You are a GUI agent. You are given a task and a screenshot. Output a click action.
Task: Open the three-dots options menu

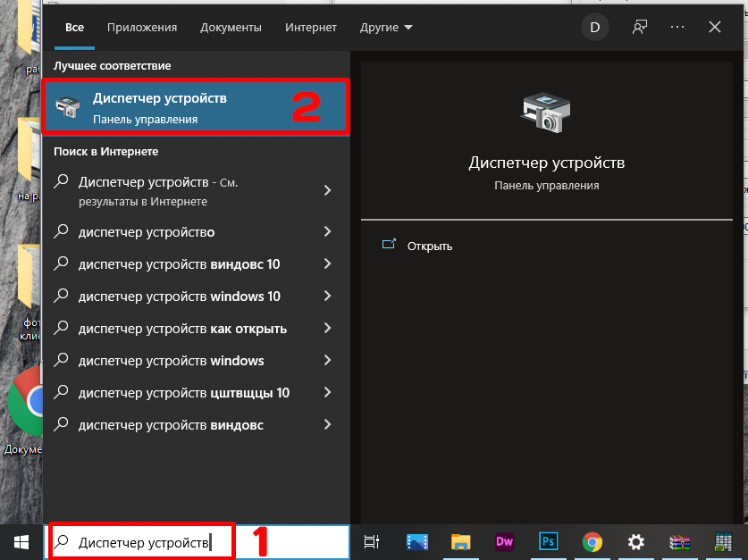pyautogui.click(x=677, y=28)
